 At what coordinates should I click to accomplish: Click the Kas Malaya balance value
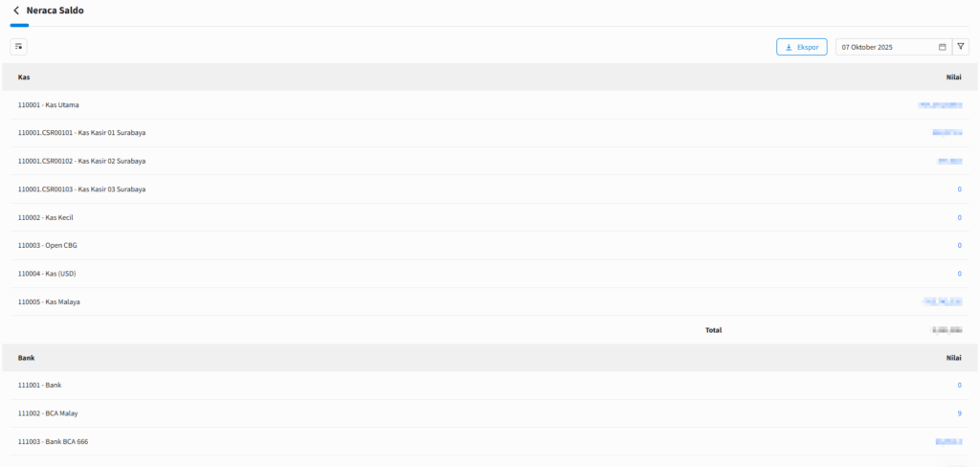[x=942, y=302]
